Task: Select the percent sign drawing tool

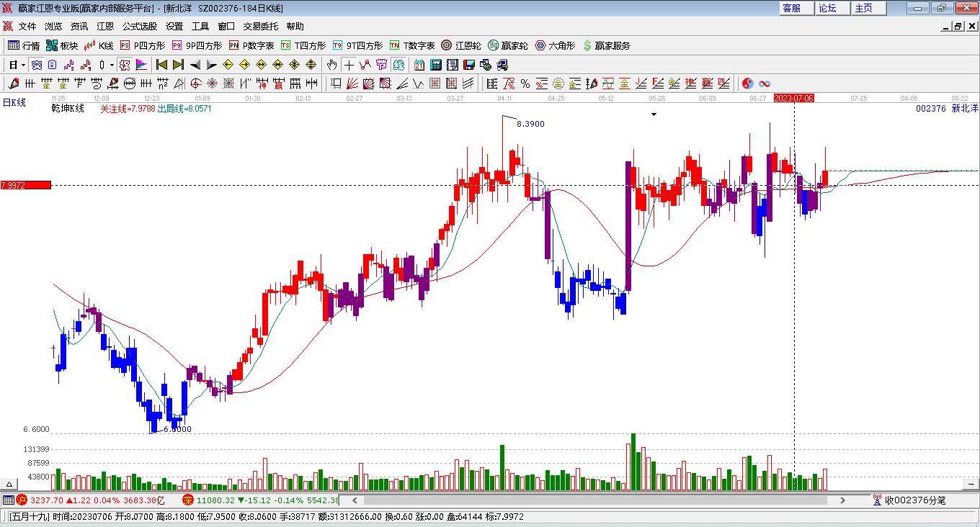Action: (525, 84)
